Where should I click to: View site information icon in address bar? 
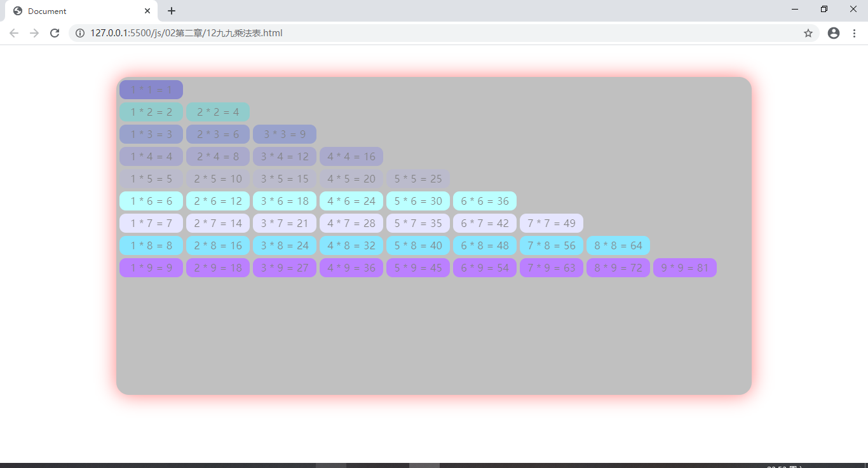(x=80, y=33)
